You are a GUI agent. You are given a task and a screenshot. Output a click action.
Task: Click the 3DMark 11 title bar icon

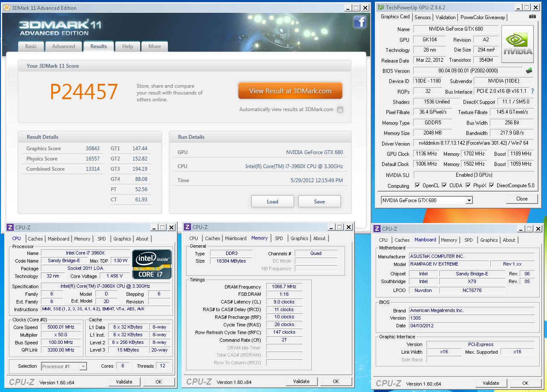pos(6,8)
